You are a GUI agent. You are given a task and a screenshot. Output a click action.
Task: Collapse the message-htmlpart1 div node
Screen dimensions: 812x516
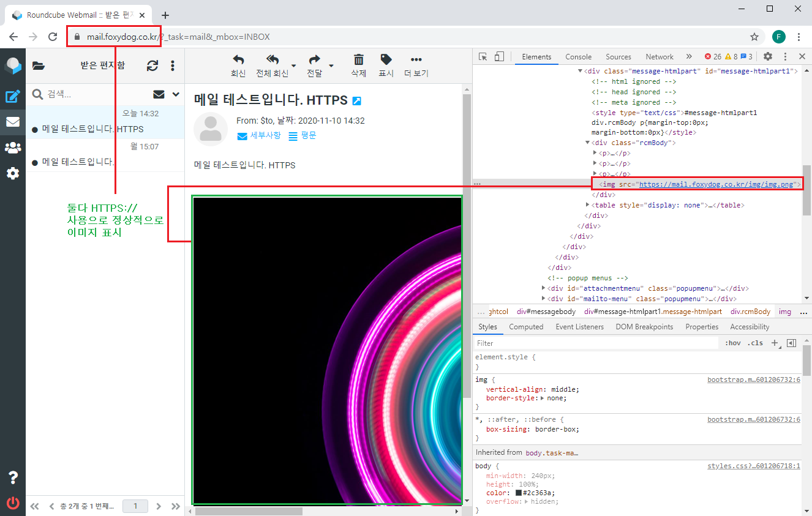coord(580,71)
